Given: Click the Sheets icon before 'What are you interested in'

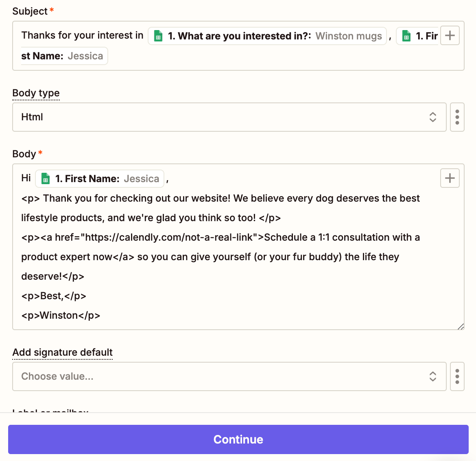Looking at the screenshot, I should click(158, 36).
